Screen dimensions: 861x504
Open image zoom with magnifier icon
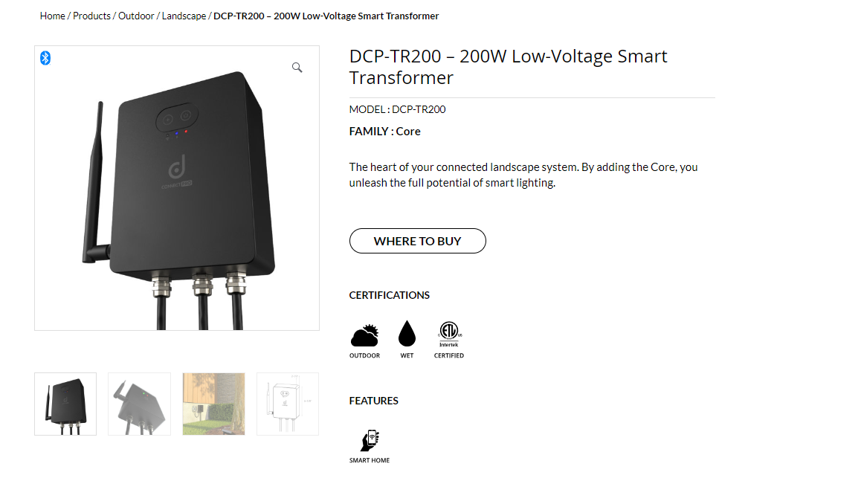pyautogui.click(x=297, y=68)
